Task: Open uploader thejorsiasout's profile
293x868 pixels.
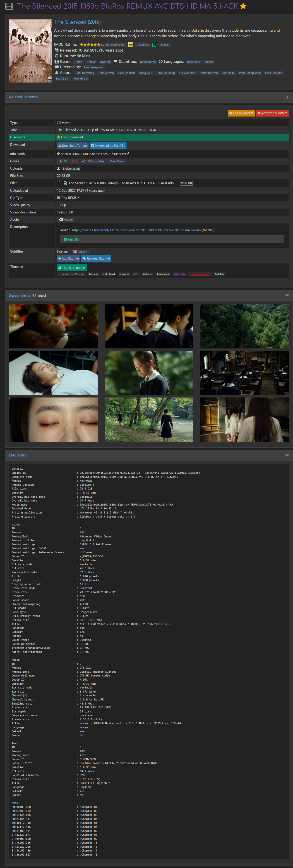Action: [x=71, y=169]
